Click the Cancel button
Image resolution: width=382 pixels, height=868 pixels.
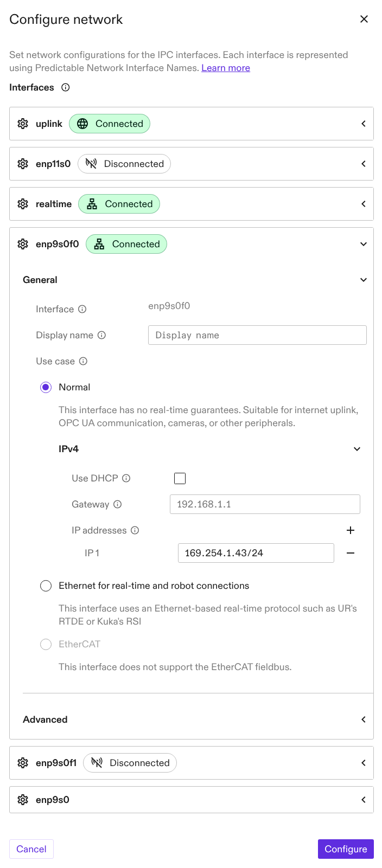pyautogui.click(x=31, y=849)
